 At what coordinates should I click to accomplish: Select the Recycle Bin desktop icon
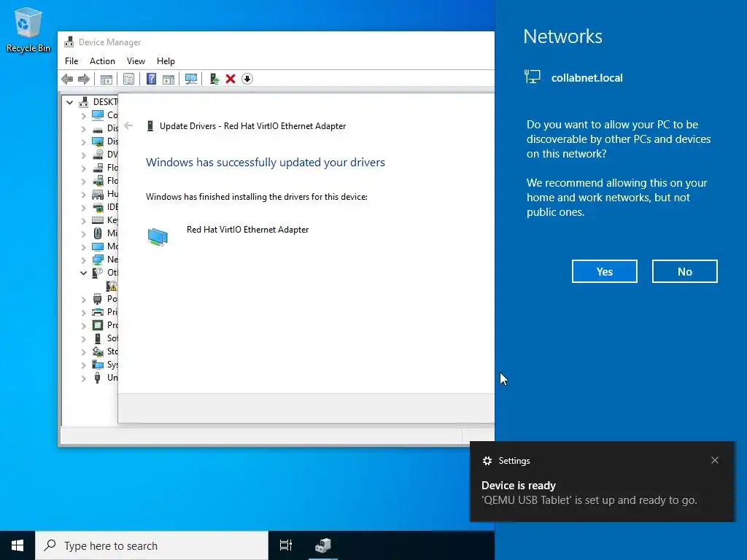[x=28, y=30]
